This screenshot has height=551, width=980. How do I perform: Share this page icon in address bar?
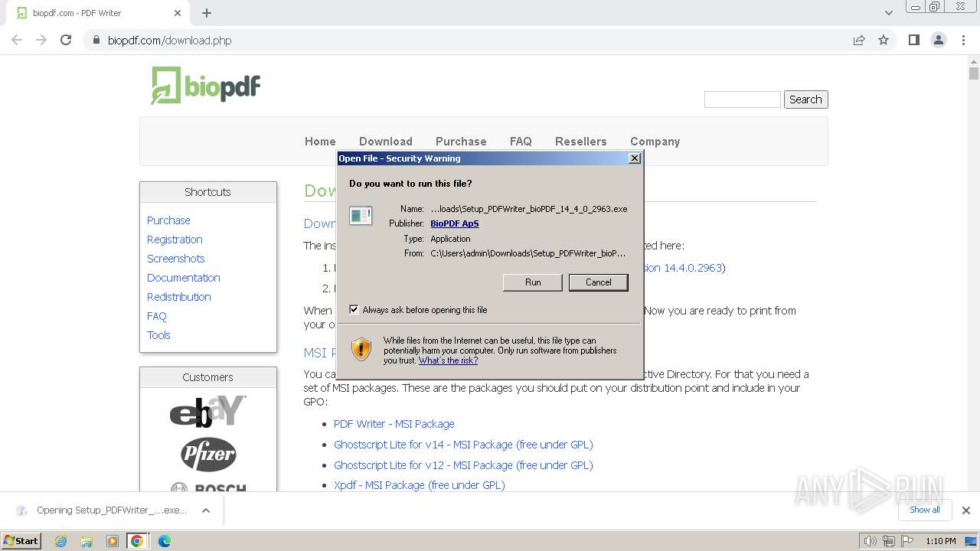point(859,41)
